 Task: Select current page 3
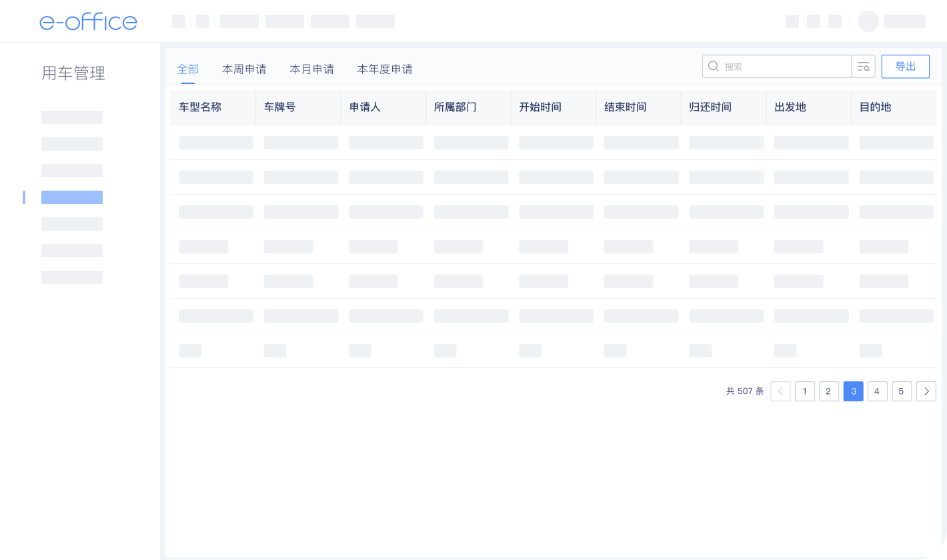pyautogui.click(x=854, y=391)
